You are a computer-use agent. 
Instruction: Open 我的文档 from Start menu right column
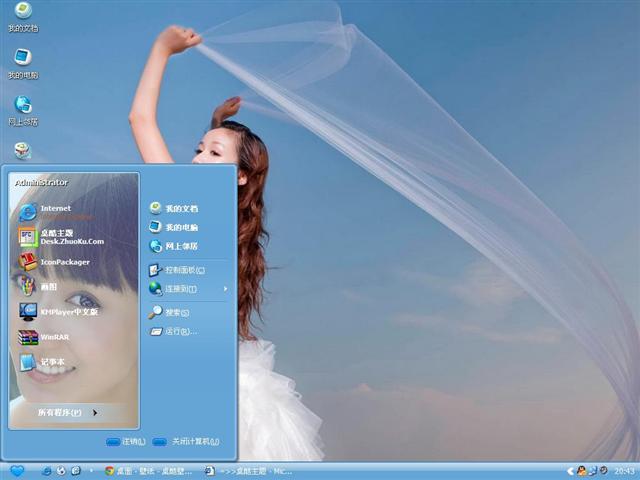coord(180,209)
